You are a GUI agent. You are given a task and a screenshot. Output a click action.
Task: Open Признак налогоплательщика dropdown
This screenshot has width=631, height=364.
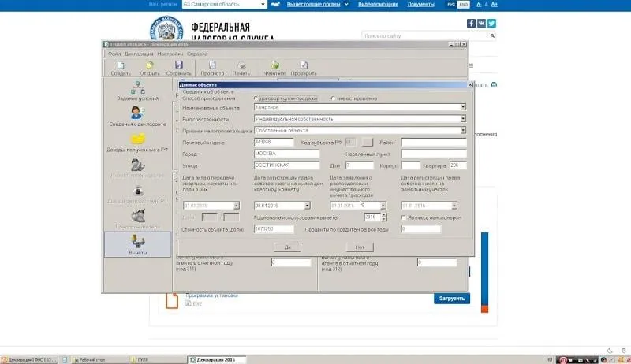point(463,130)
